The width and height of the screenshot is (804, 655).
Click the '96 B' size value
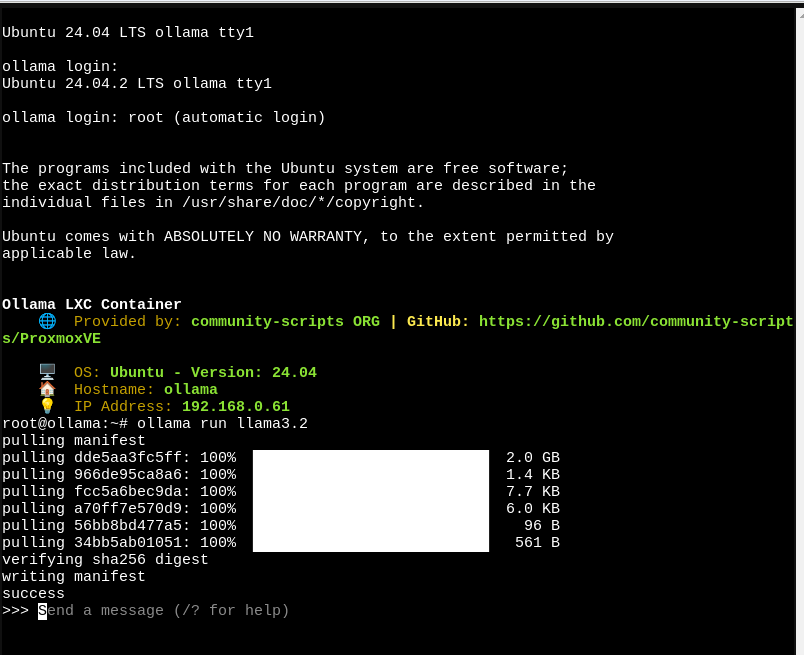pyautogui.click(x=542, y=525)
